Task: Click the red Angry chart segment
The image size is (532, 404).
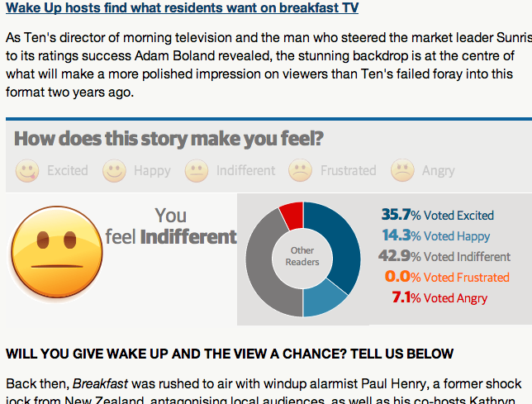Action: [x=292, y=214]
